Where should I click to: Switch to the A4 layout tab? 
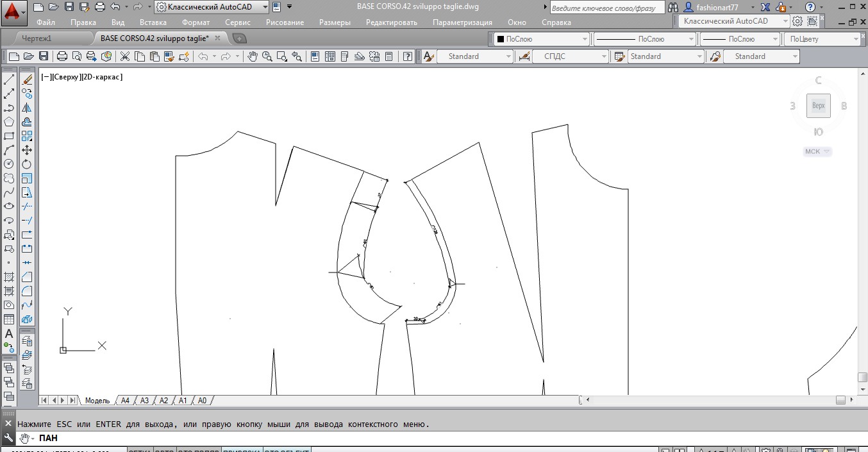click(125, 400)
